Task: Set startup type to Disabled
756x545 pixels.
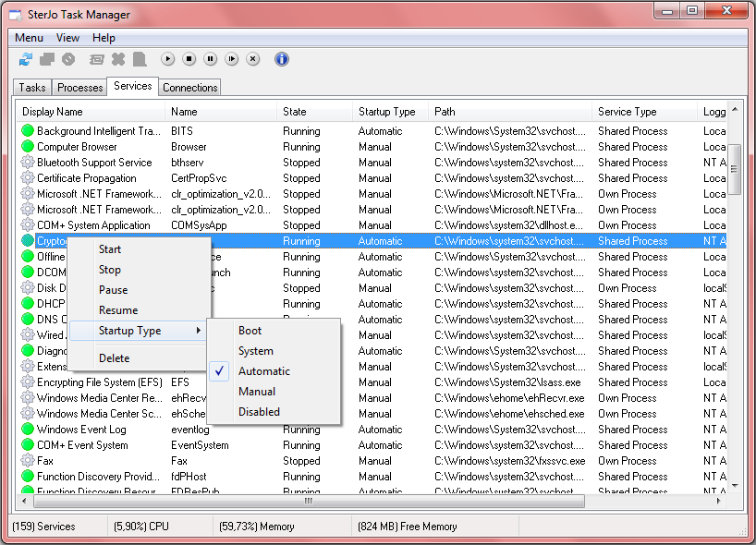Action: [259, 412]
